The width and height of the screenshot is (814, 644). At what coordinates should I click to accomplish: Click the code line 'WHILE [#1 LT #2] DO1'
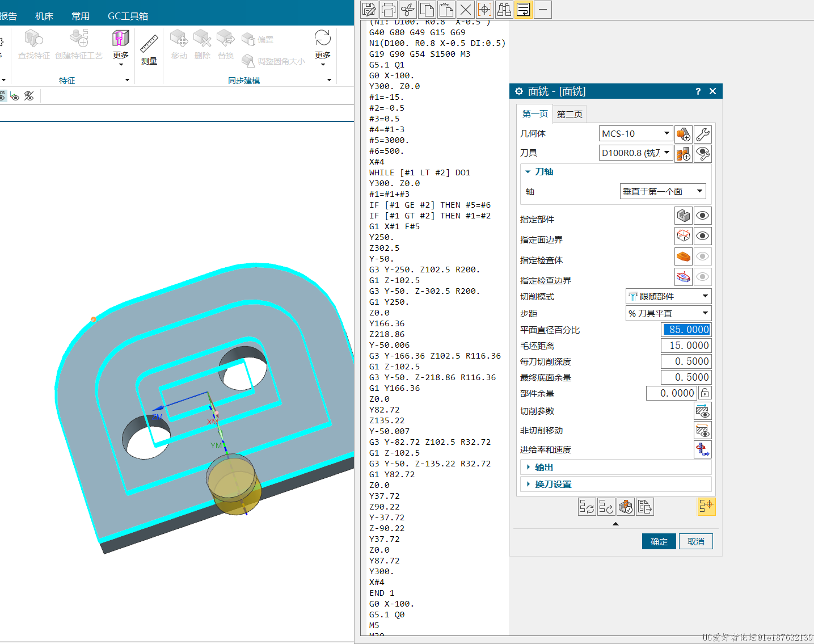pos(420,172)
